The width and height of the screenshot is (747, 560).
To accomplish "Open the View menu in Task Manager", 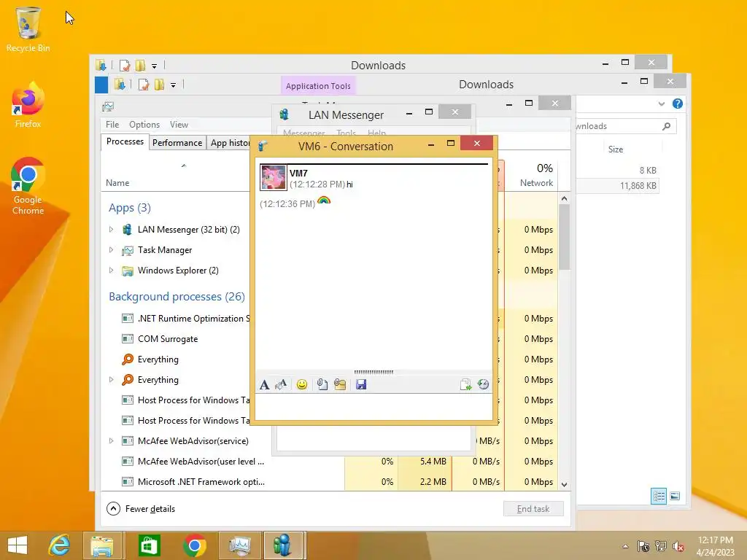I will pyautogui.click(x=179, y=124).
